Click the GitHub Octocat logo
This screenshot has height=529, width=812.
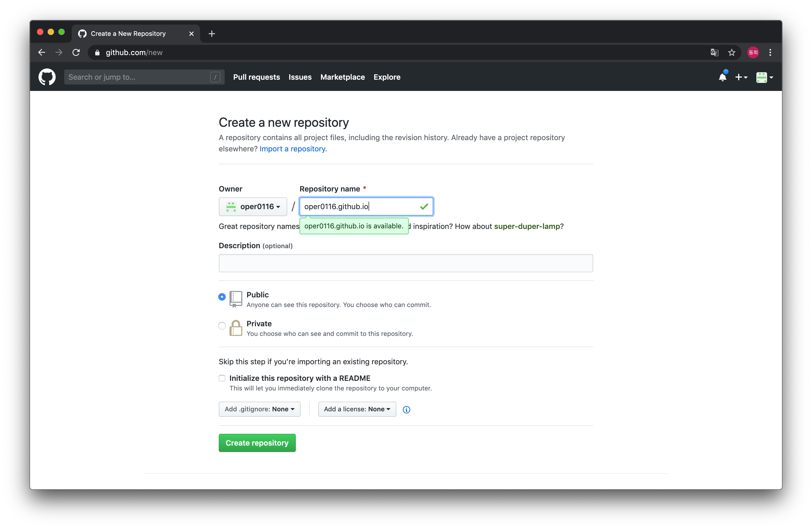pos(47,77)
